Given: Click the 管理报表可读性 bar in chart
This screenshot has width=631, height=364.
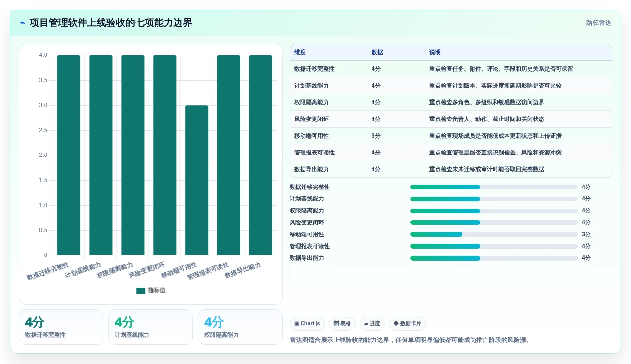Looking at the screenshot, I should tap(229, 155).
